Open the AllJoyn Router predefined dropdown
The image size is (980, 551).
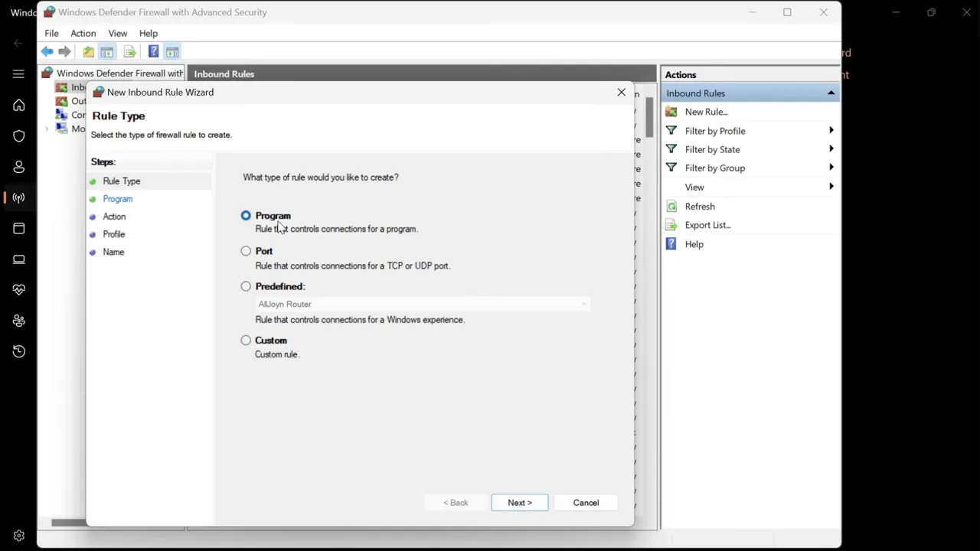coord(423,305)
